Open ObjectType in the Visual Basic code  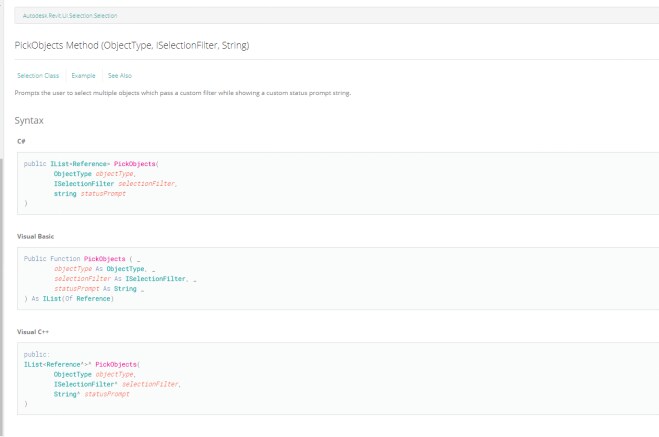(x=125, y=269)
